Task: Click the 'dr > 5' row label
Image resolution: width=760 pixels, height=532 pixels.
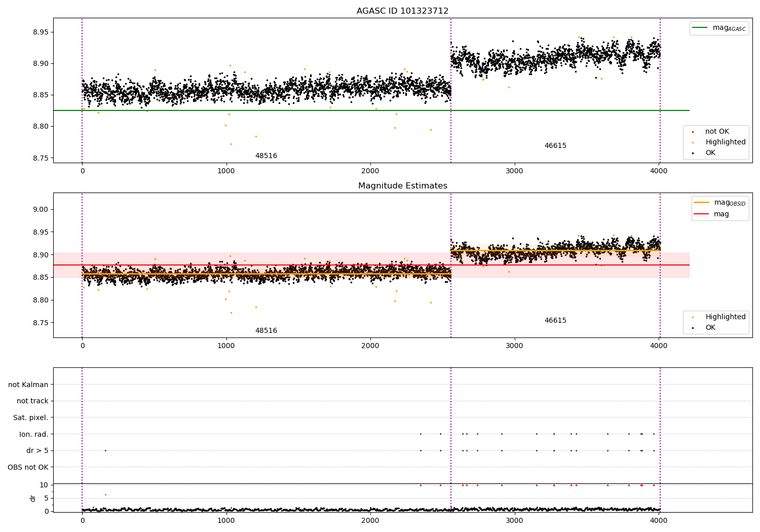Action: coord(37,451)
